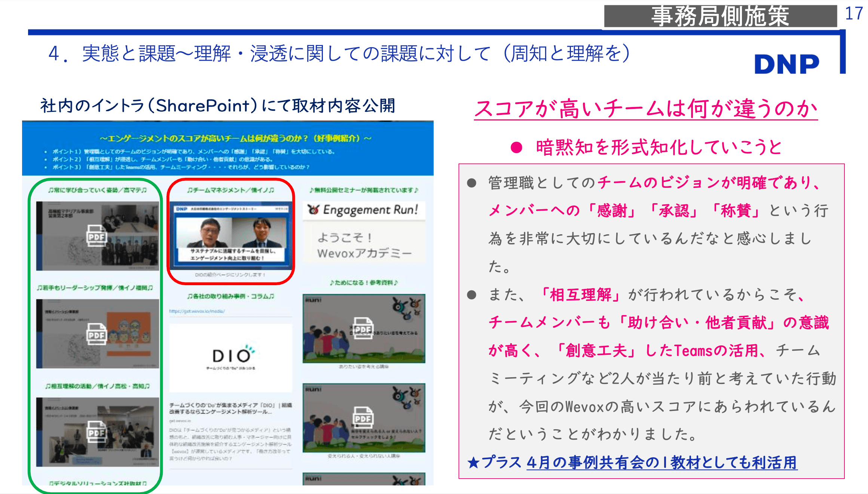The width and height of the screenshot is (868, 494).
Task: Click page number 17 in corner
Action: [x=854, y=14]
